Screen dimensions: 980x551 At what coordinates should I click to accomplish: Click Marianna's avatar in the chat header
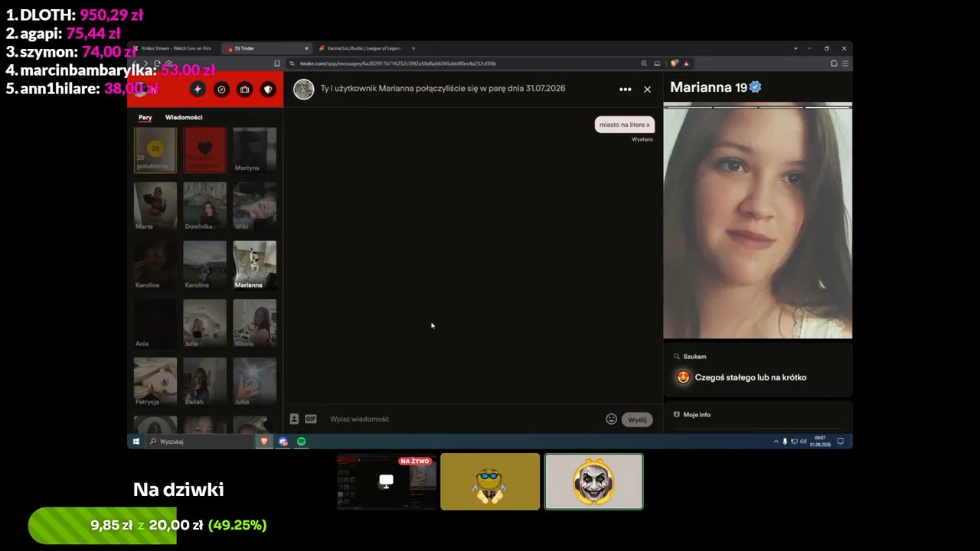click(304, 89)
